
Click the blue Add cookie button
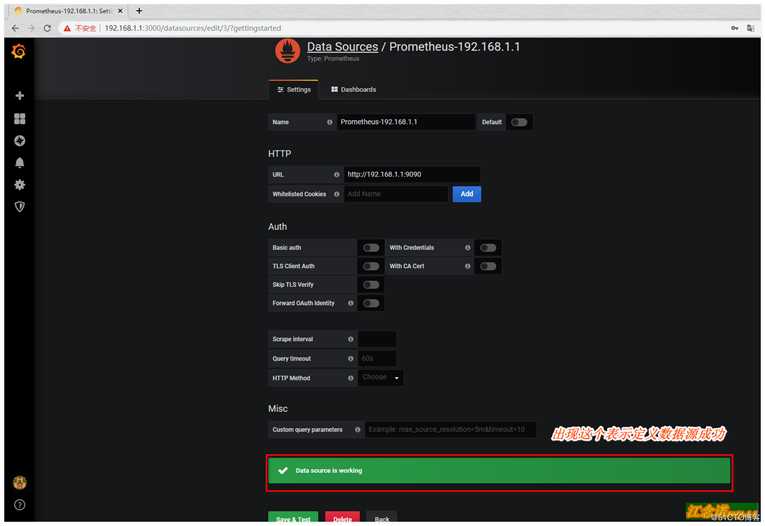point(466,194)
